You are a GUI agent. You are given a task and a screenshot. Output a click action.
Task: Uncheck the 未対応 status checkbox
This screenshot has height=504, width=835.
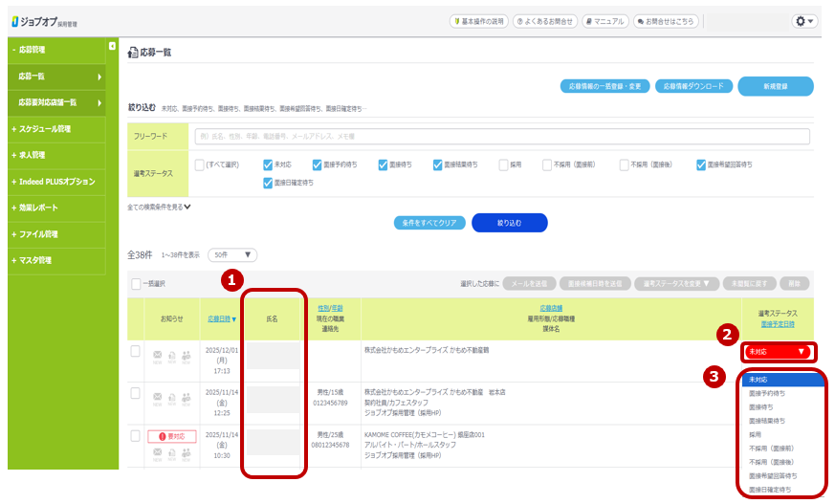tap(269, 164)
